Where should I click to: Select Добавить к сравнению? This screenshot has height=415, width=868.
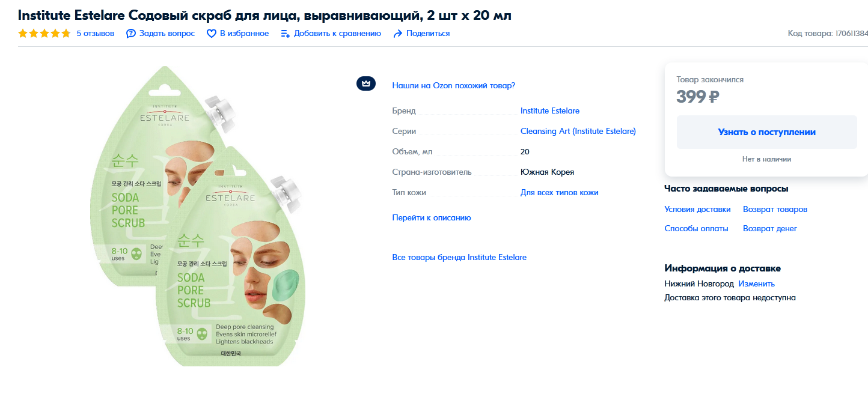tap(337, 34)
